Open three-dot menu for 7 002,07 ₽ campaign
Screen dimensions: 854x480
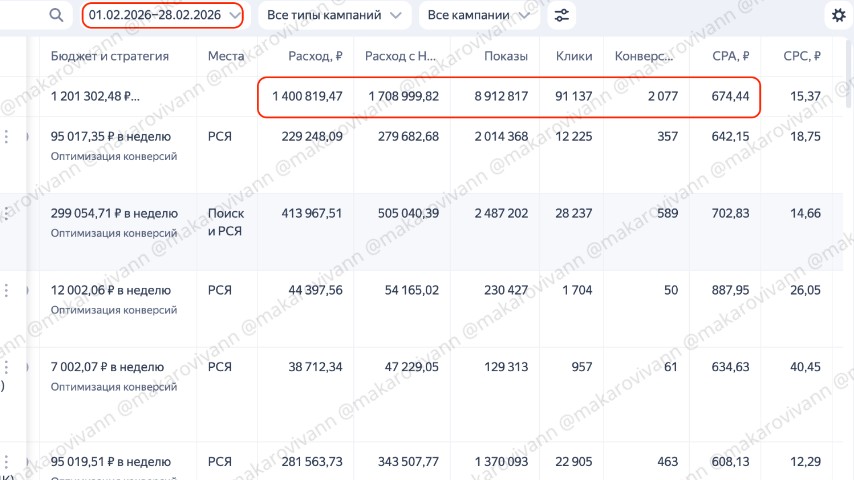[8, 367]
